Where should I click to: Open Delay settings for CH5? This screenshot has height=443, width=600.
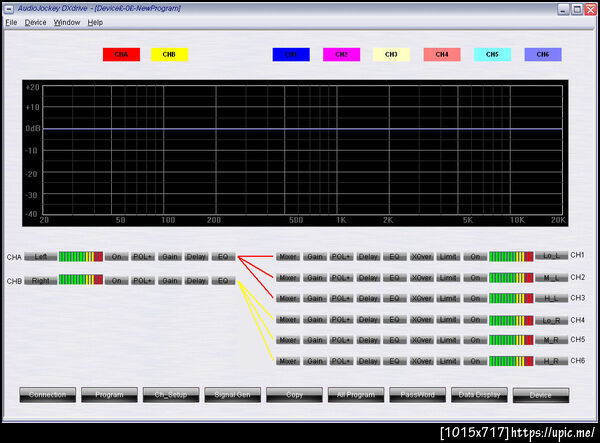click(x=368, y=340)
